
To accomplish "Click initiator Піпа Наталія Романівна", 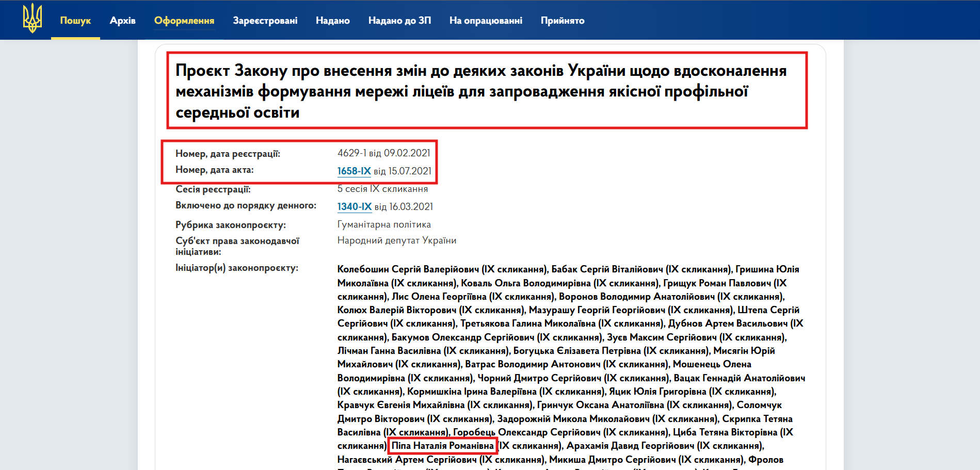I will 443,446.
